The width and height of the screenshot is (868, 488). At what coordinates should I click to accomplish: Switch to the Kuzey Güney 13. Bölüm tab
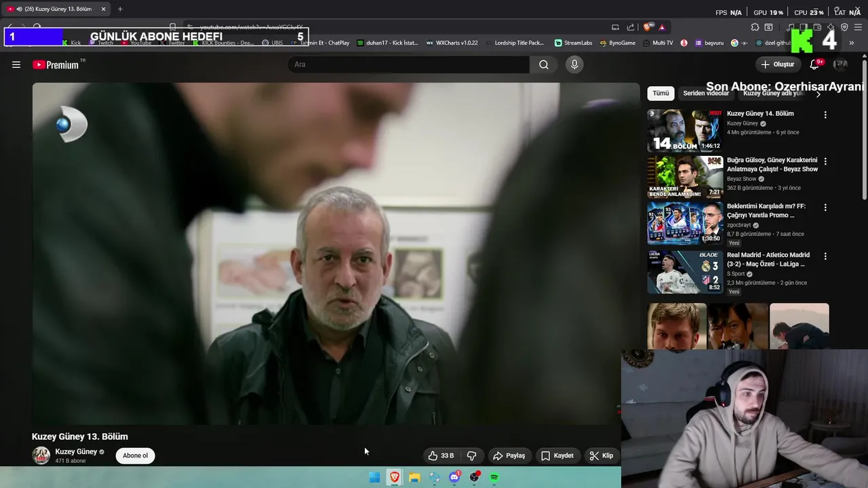(57, 9)
